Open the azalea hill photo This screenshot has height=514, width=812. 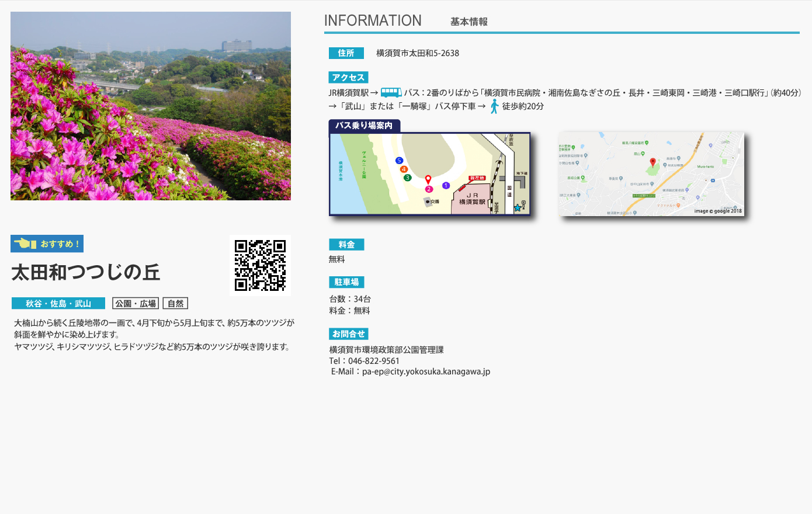151,106
